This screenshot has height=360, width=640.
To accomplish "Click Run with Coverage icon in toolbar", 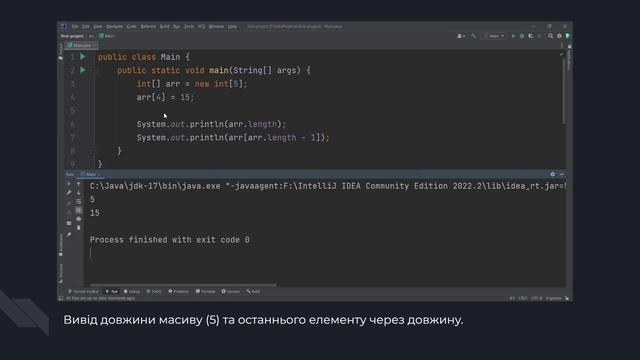I will (531, 36).
